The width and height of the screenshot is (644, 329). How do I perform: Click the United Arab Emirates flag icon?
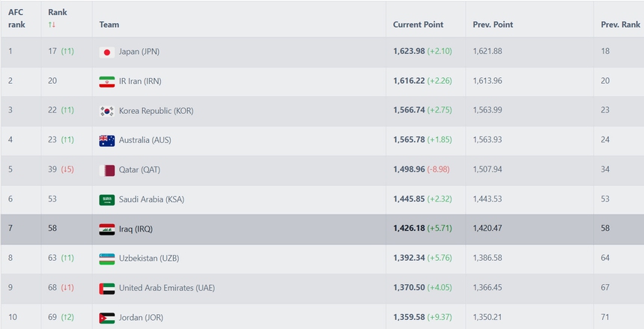click(106, 289)
